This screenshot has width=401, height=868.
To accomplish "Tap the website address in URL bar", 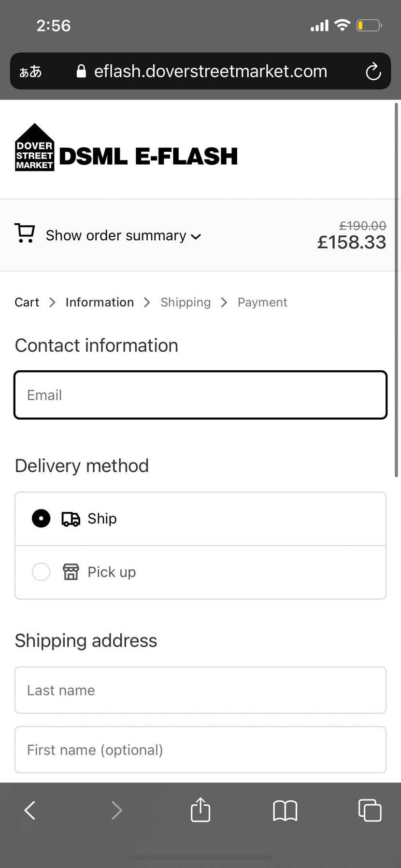I will [210, 72].
